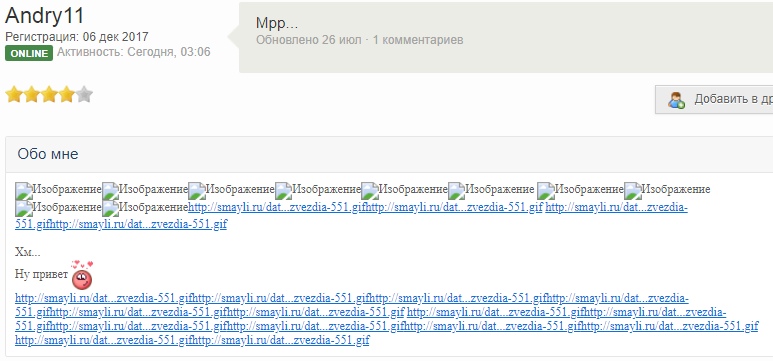
Task: Click 'Обновлено 26 июл' text
Action: (309, 40)
